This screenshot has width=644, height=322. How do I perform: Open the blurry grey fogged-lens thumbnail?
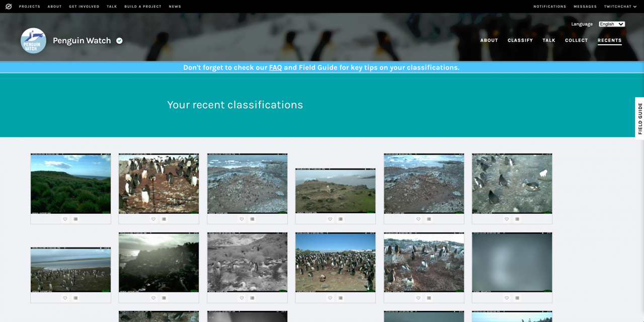pyautogui.click(x=512, y=262)
